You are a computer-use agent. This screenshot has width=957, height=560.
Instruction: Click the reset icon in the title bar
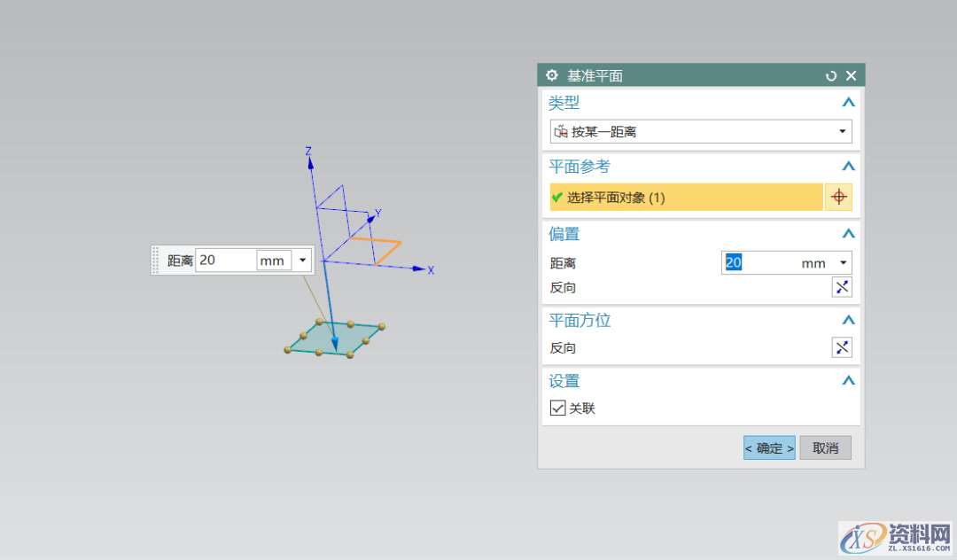pyautogui.click(x=830, y=76)
